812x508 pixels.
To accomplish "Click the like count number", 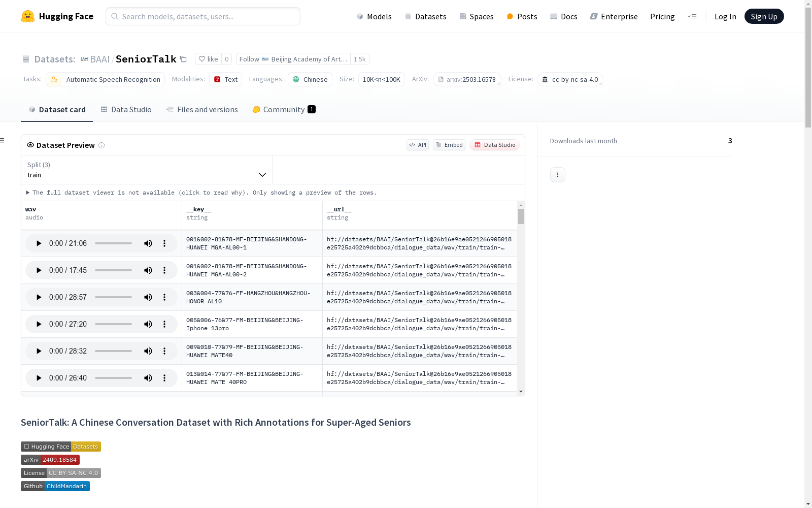I will (x=227, y=59).
